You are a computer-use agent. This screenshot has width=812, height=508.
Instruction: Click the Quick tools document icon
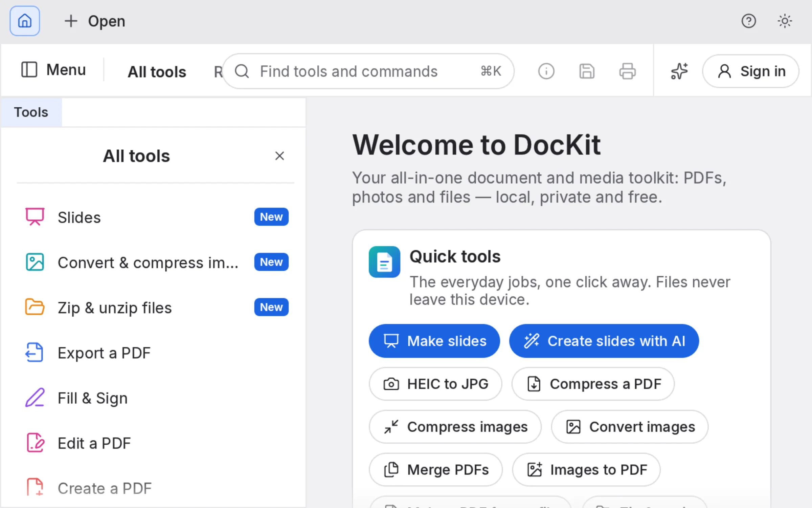(384, 262)
